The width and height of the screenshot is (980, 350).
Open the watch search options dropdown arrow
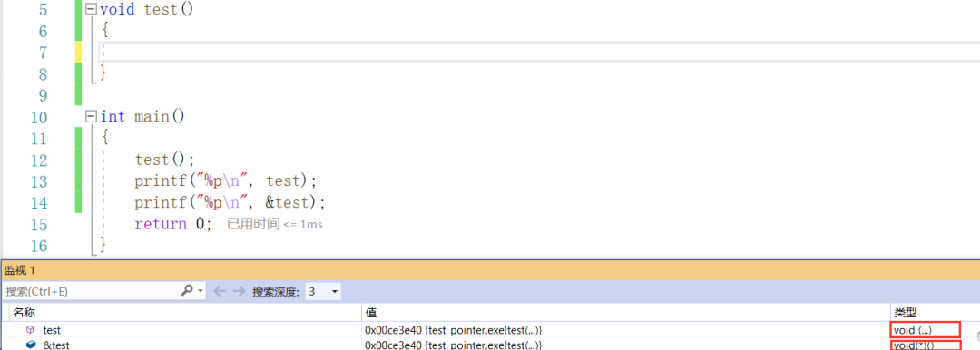pyautogui.click(x=201, y=291)
